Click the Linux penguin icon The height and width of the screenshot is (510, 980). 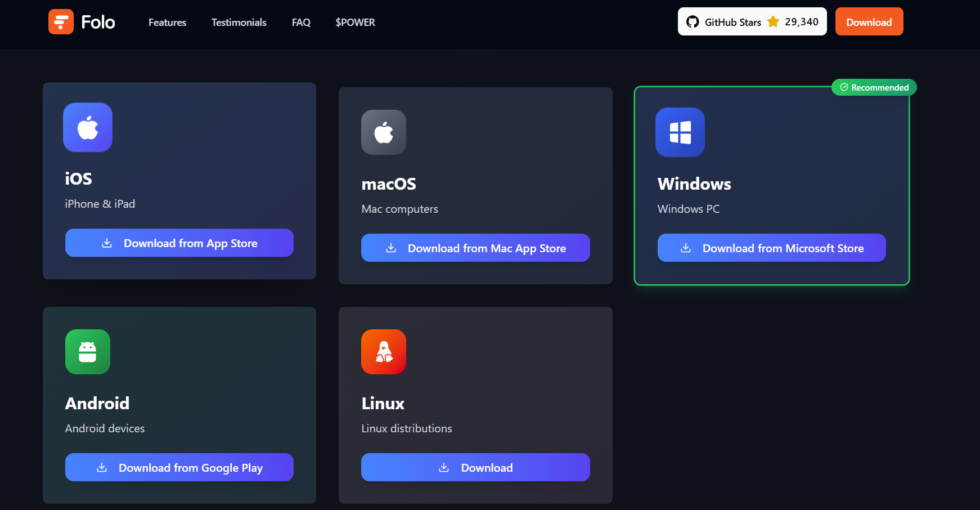[x=384, y=352]
